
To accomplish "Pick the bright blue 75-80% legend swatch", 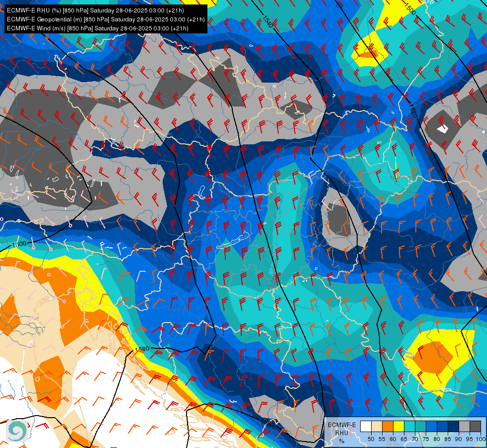I will click(x=431, y=426).
